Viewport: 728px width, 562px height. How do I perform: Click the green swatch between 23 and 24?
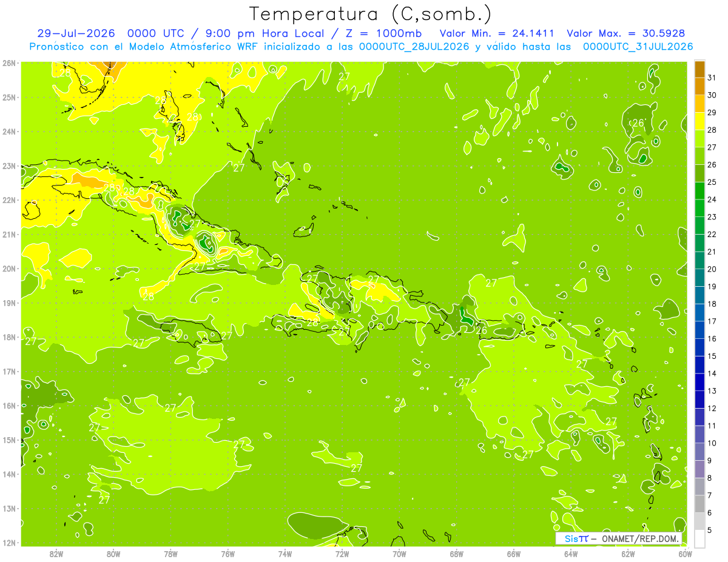pyautogui.click(x=699, y=207)
